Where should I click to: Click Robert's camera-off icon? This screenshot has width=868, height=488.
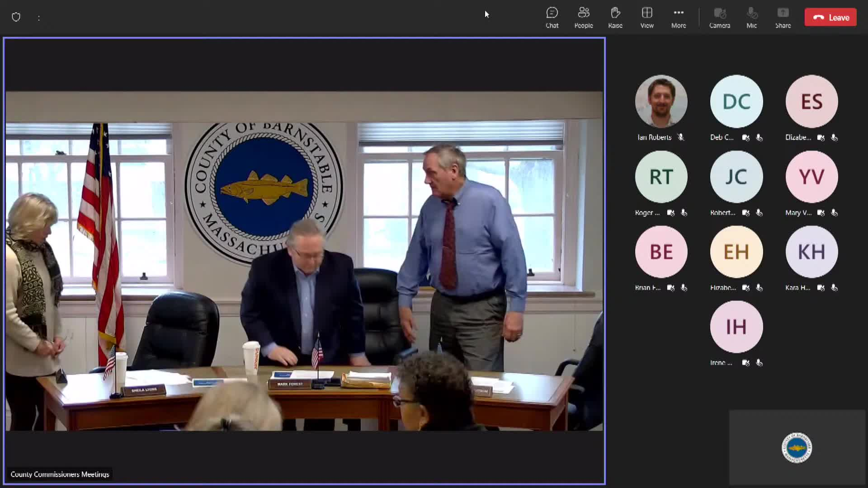point(745,213)
